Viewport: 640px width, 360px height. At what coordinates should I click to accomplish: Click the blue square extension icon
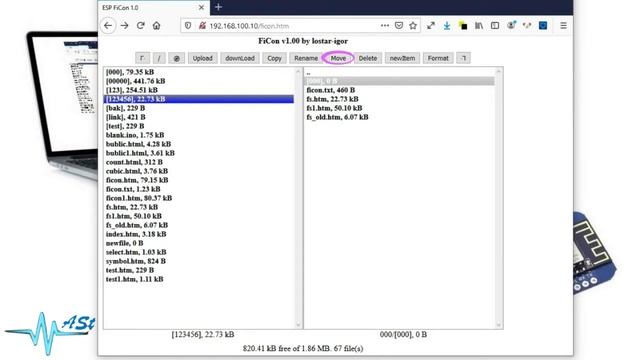click(x=543, y=26)
